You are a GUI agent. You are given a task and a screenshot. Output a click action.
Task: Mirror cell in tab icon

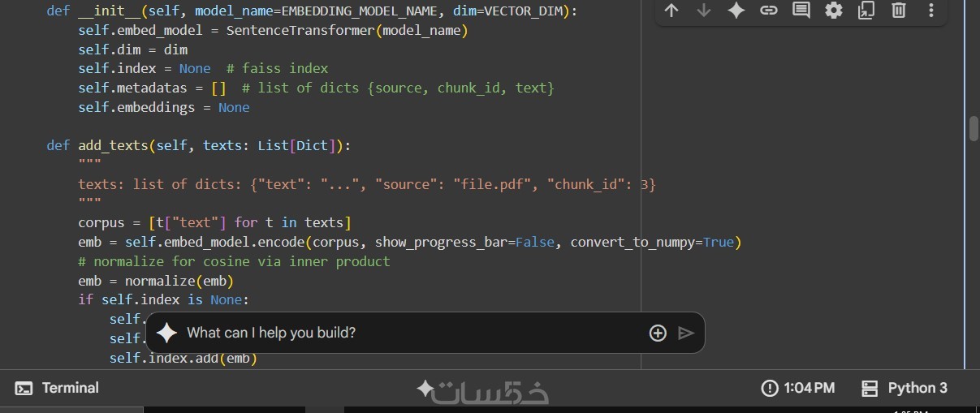click(866, 11)
